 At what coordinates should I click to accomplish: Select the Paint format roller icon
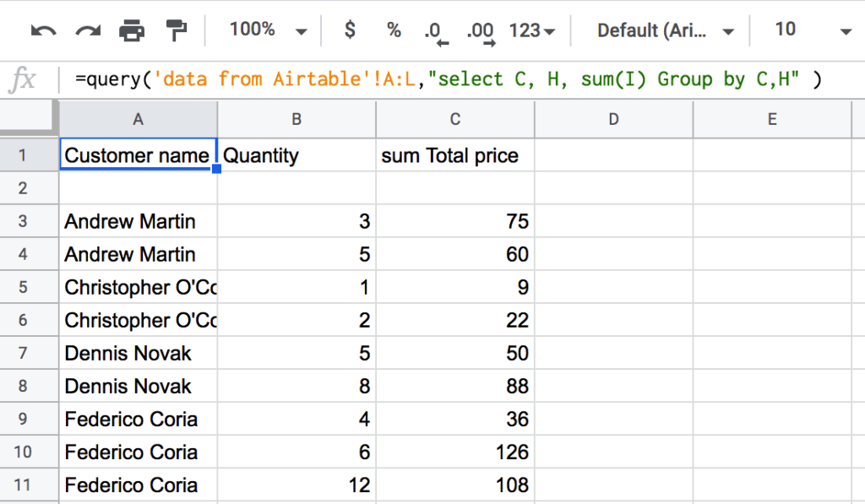point(176,30)
